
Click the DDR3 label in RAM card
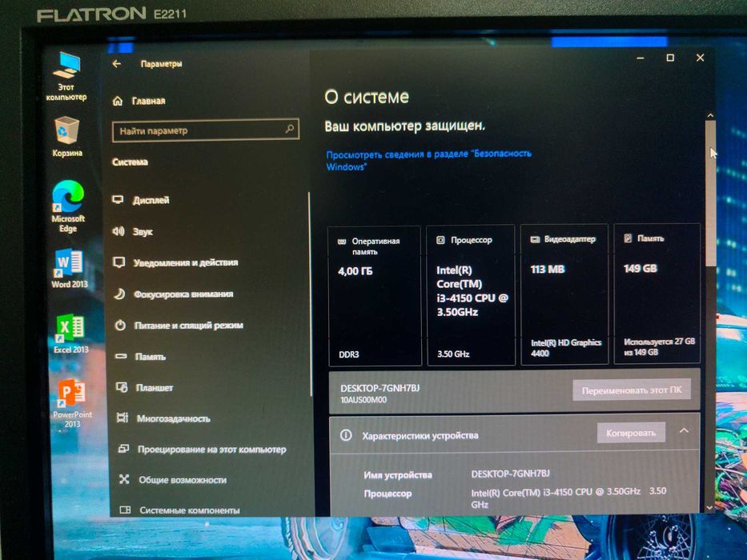pyautogui.click(x=349, y=354)
